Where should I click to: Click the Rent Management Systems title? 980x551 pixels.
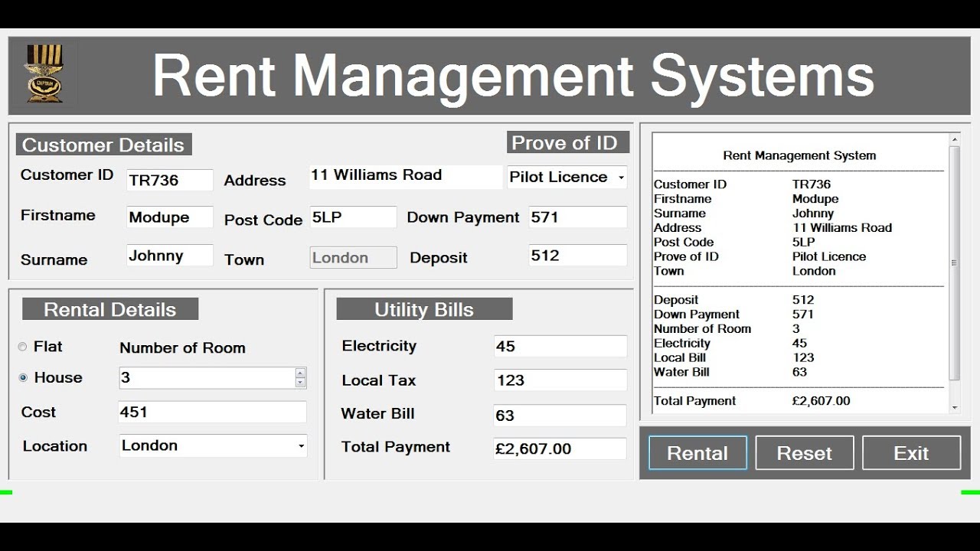tap(513, 75)
